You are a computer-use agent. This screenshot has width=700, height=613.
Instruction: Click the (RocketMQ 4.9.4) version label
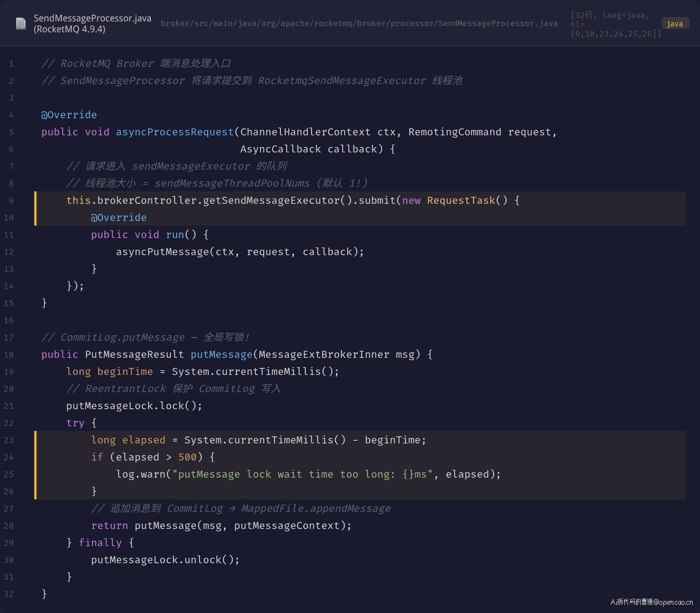[70, 29]
